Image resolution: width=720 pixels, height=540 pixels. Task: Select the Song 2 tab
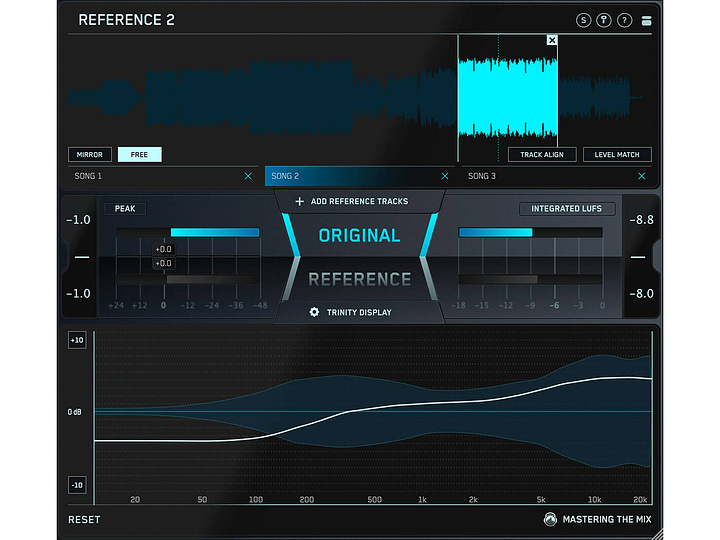[360, 176]
